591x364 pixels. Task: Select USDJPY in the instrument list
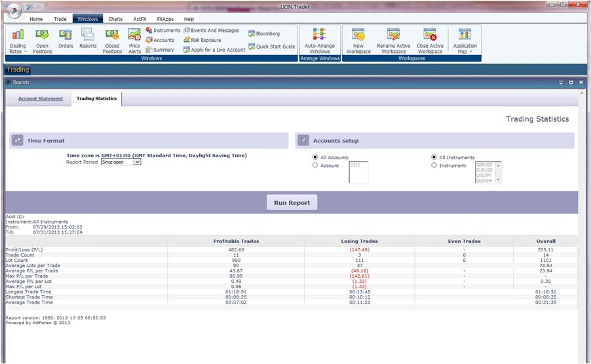[484, 175]
